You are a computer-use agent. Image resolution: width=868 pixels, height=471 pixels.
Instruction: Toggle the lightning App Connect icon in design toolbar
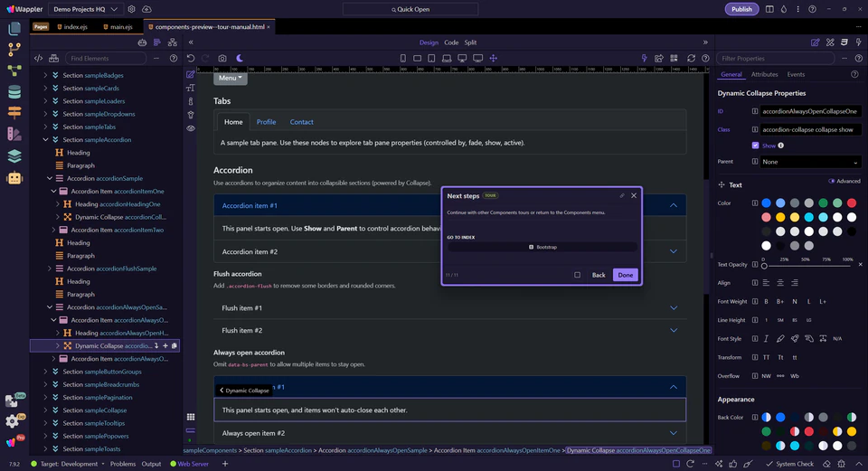[x=644, y=58]
